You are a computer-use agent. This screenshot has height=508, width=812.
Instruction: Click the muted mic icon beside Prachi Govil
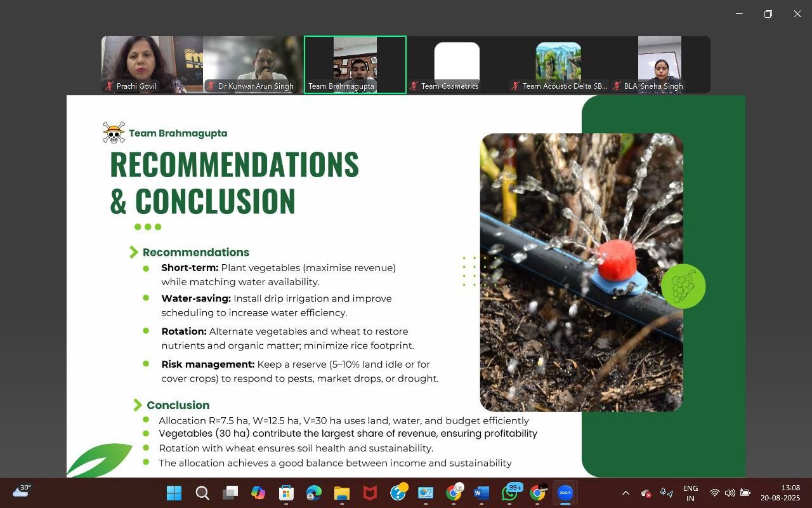coord(110,86)
